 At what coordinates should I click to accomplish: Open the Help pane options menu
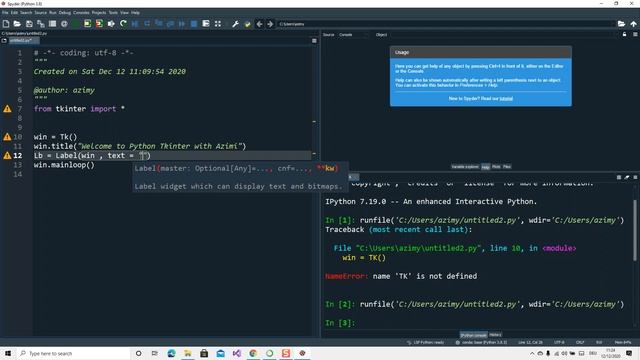pos(635,35)
